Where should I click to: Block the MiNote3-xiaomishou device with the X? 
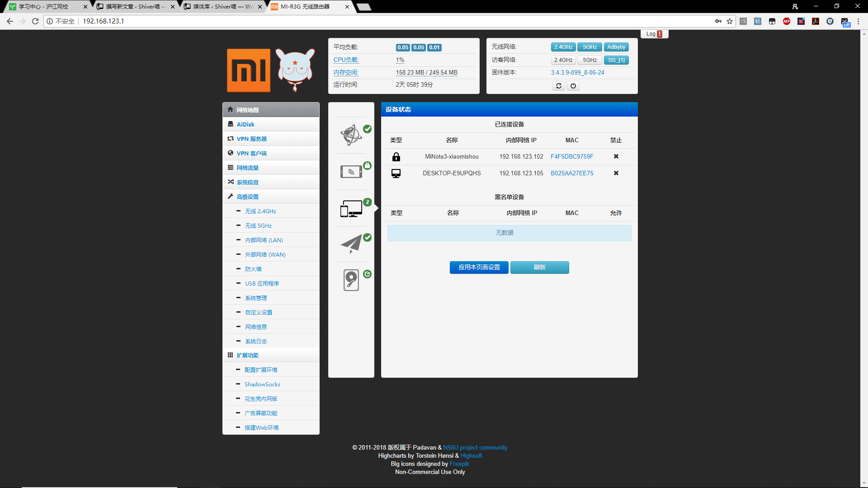coord(616,156)
